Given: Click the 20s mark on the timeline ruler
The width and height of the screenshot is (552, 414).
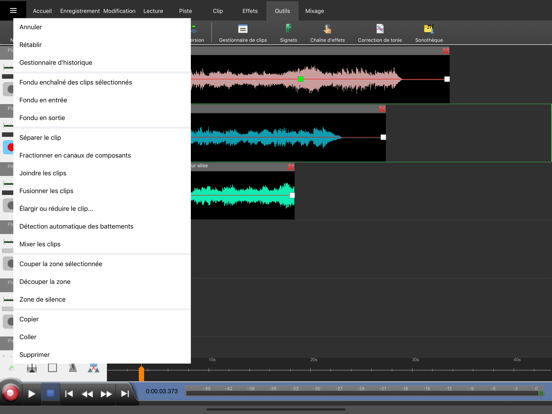Looking at the screenshot, I should coord(313,360).
